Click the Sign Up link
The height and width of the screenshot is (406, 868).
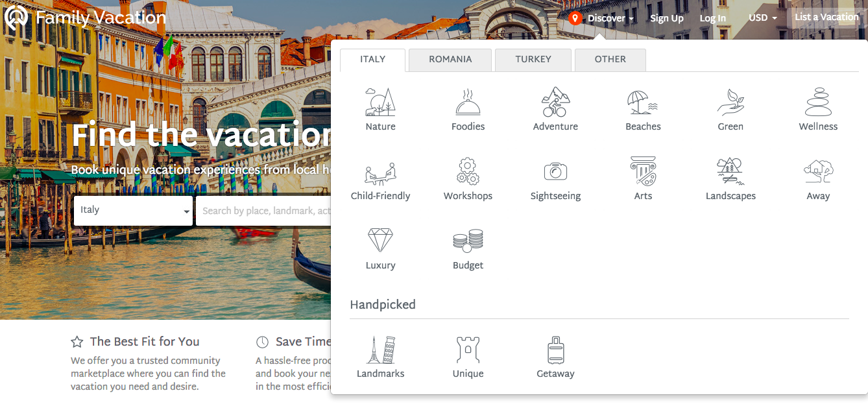666,18
